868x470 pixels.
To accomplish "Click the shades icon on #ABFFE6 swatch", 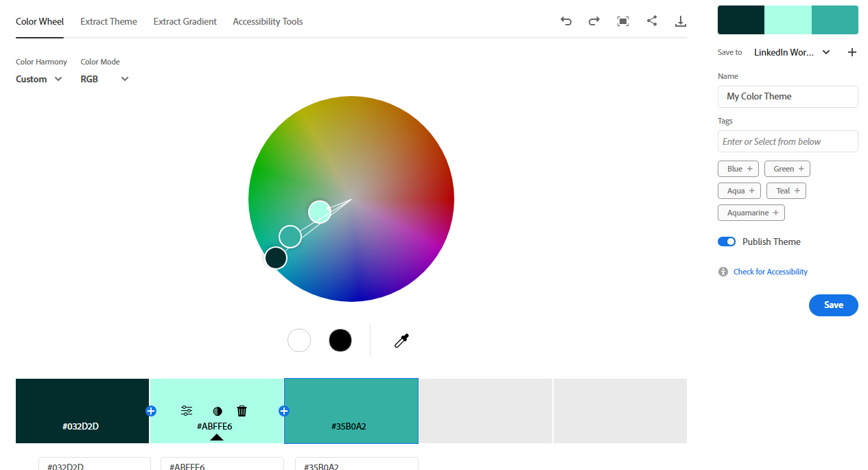I will 218,411.
